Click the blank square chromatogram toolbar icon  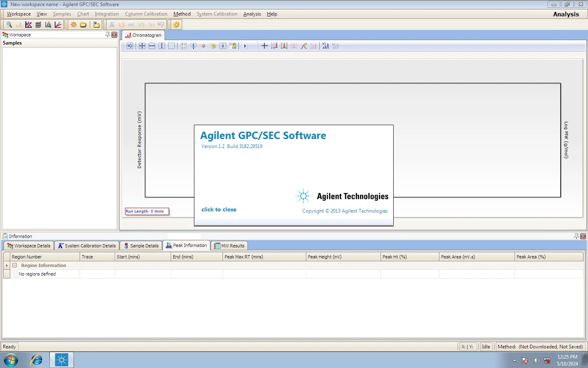171,46
